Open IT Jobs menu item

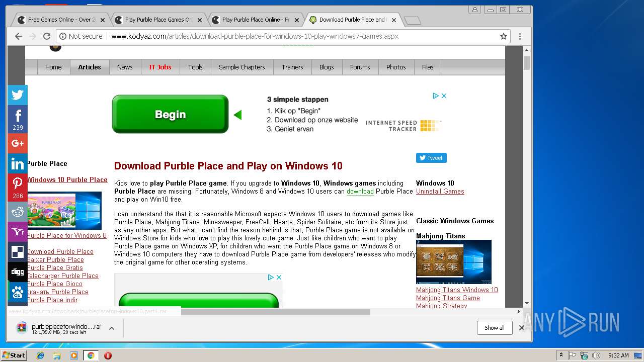[160, 67]
